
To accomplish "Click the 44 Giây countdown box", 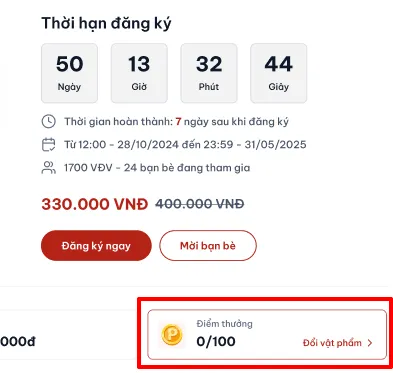I will point(279,73).
